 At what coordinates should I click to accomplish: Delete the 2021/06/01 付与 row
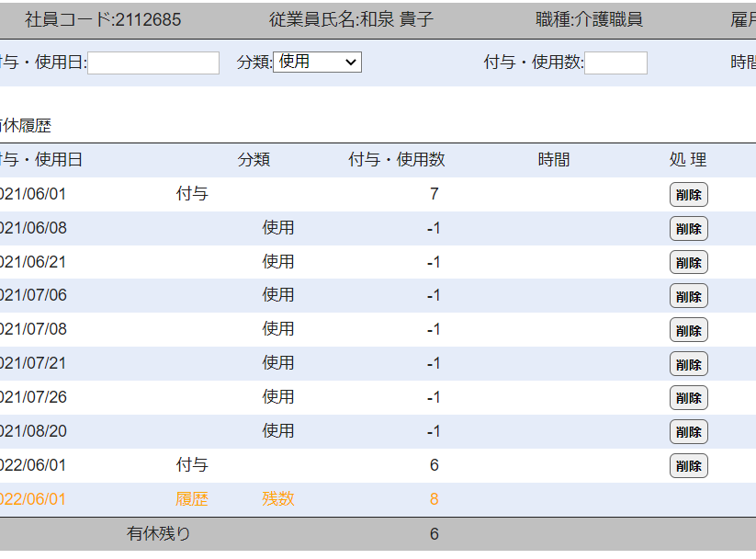688,195
